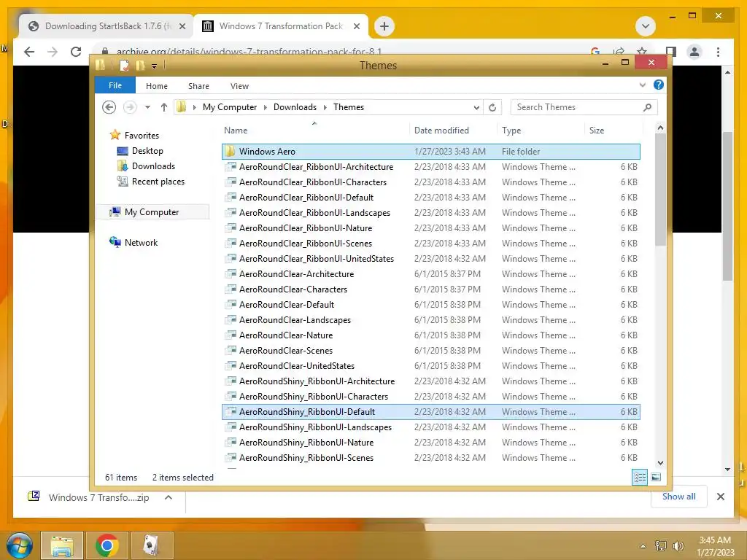Select AeroRoundClear-Architecture theme file

(x=430, y=274)
